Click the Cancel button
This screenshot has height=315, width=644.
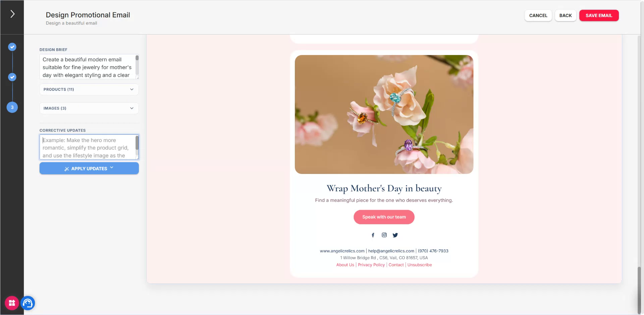tap(538, 15)
